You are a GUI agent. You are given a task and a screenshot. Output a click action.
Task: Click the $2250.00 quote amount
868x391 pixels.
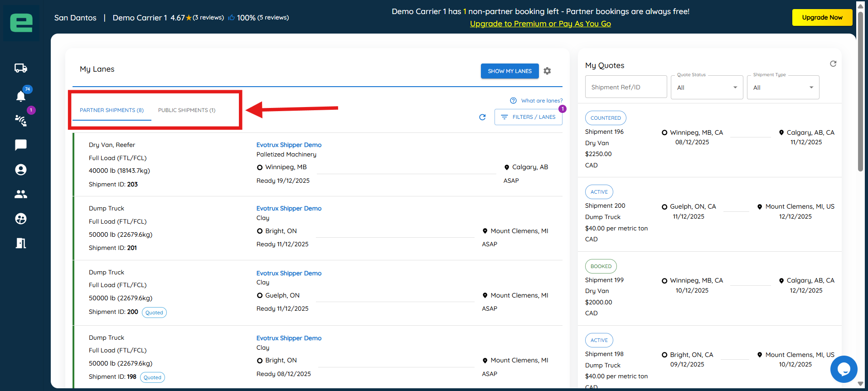click(x=598, y=154)
